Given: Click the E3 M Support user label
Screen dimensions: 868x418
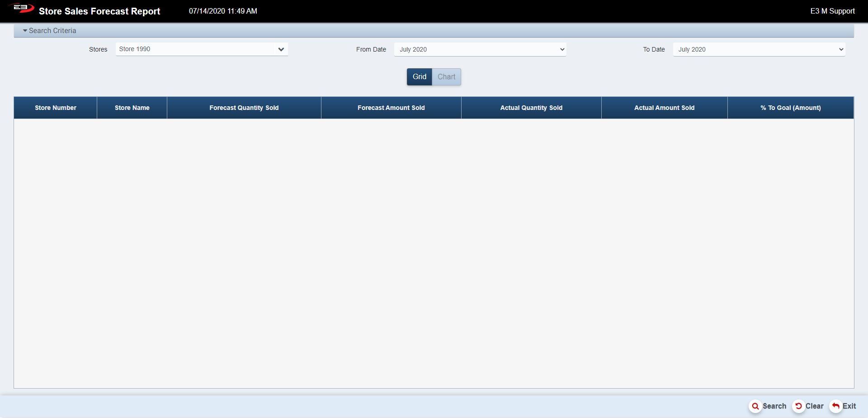Looking at the screenshot, I should pos(832,11).
